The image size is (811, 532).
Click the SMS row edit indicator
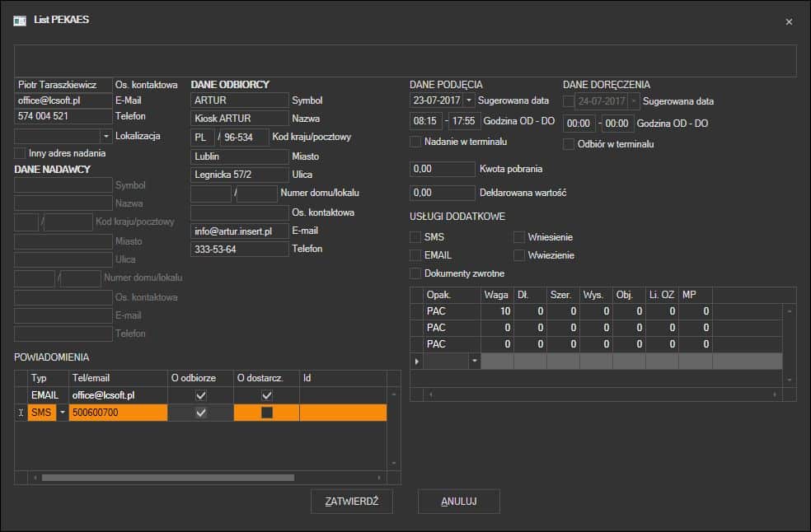click(x=21, y=413)
